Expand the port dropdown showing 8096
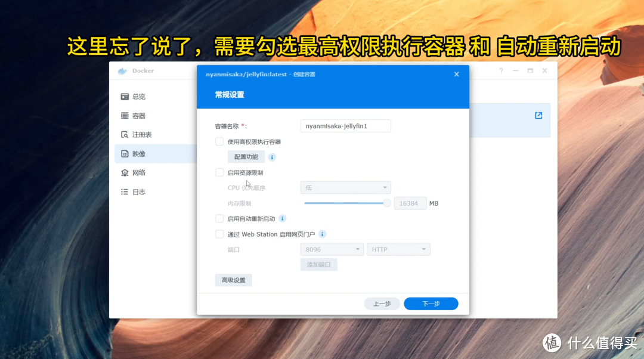 click(x=332, y=249)
